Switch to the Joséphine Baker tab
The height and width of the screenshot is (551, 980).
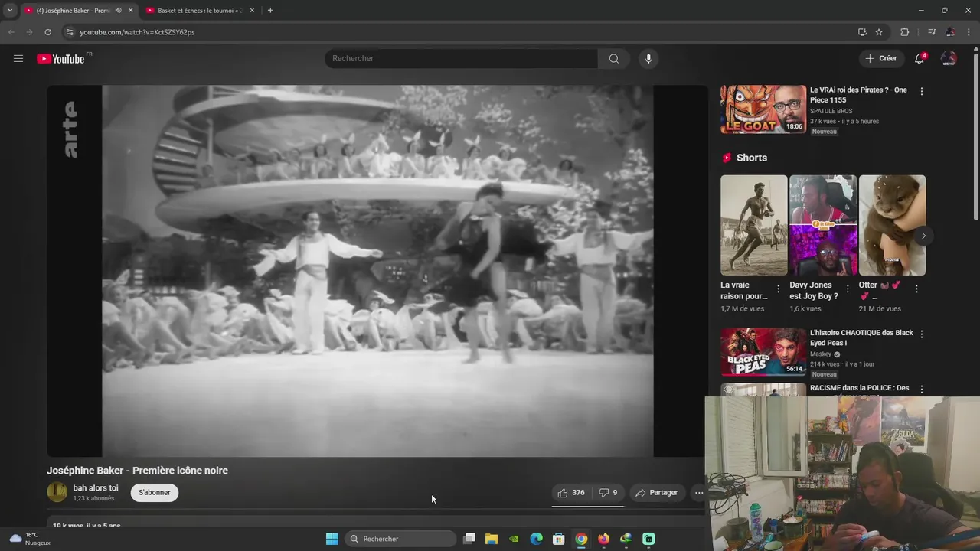(73, 11)
